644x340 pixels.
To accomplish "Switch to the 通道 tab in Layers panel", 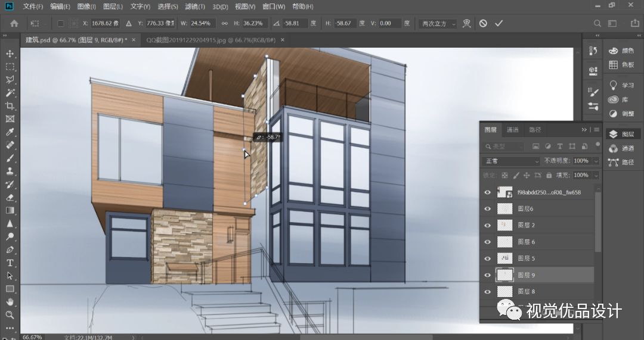I will (x=513, y=130).
